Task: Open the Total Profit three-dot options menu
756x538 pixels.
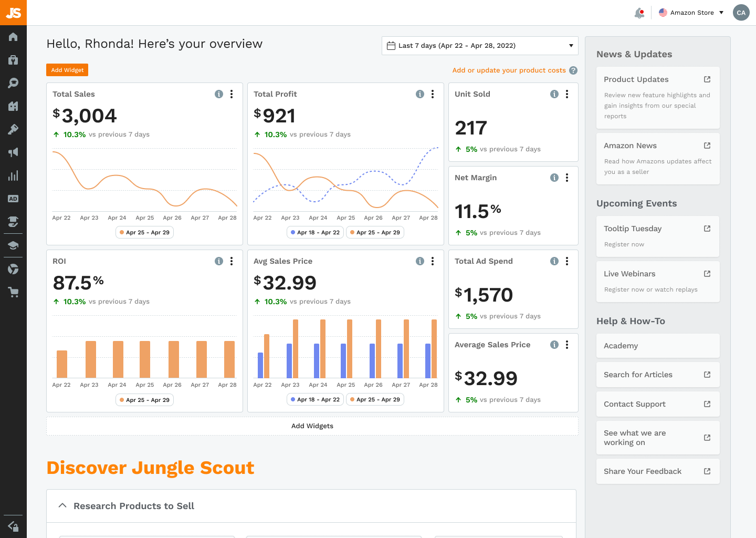Action: 433,94
